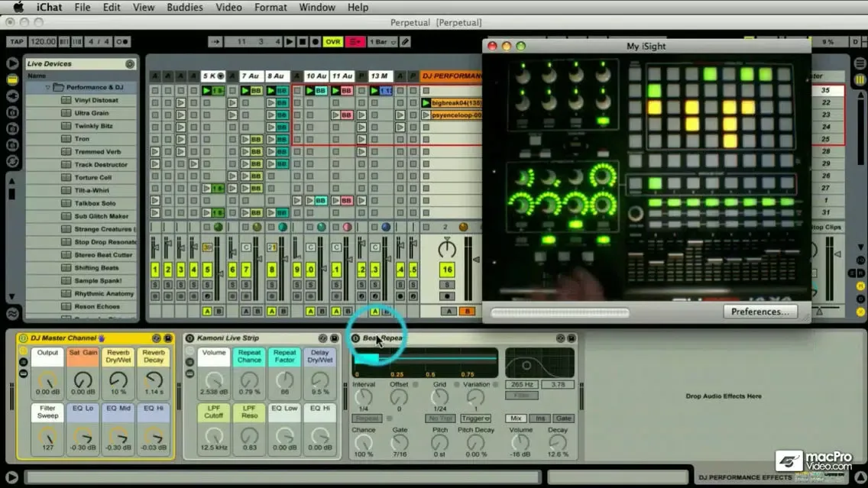Select the Twinkly Bitz preset
Screen dimensions: 868x488
pos(93,126)
